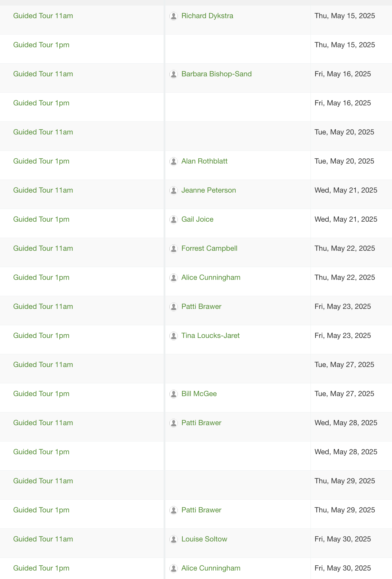Click Tina Loucks-Jaret's avatar icon
This screenshot has height=579, width=392.
point(174,336)
